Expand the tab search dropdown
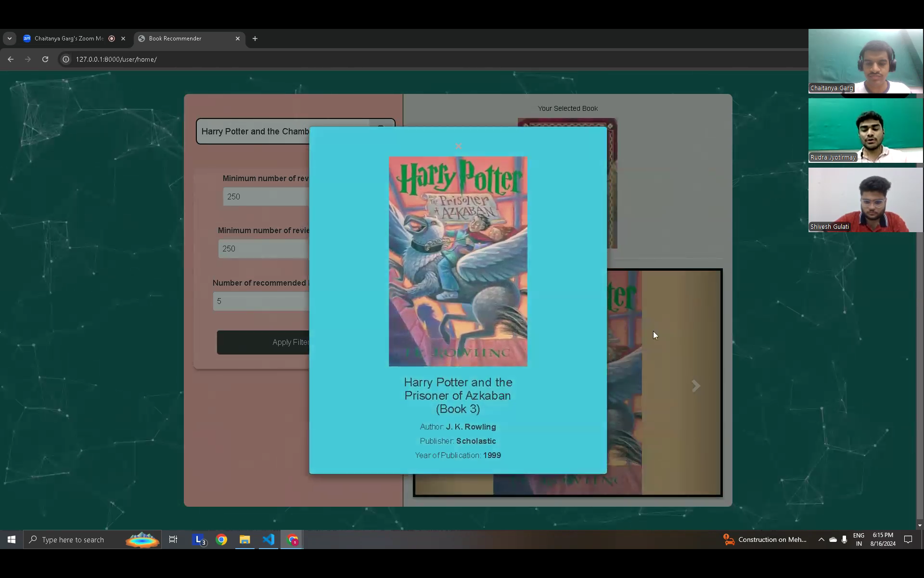 10,39
